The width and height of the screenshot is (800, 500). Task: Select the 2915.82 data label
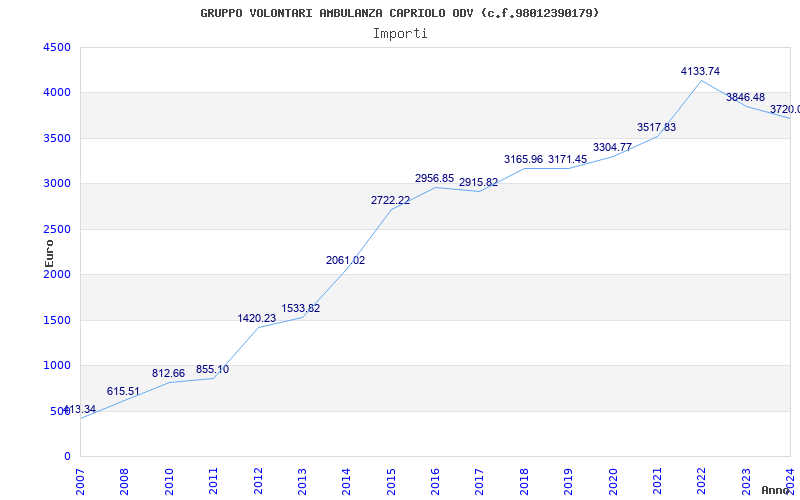(479, 182)
